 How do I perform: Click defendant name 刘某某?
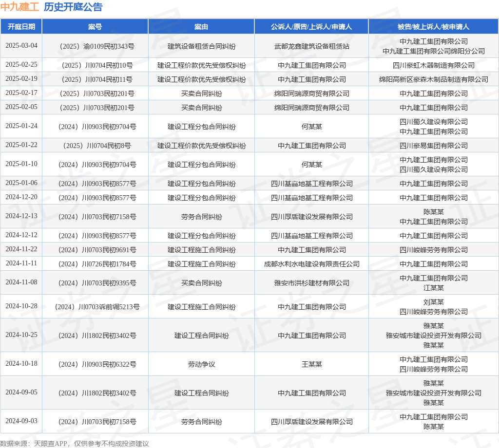point(433,302)
